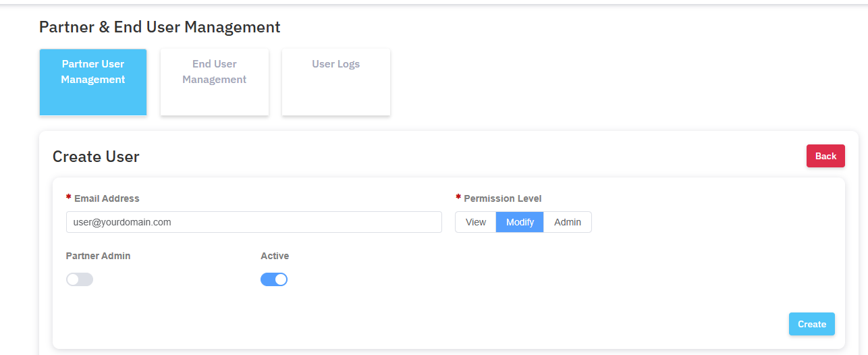Set permission level to Admin
868x355 pixels.
568,222
